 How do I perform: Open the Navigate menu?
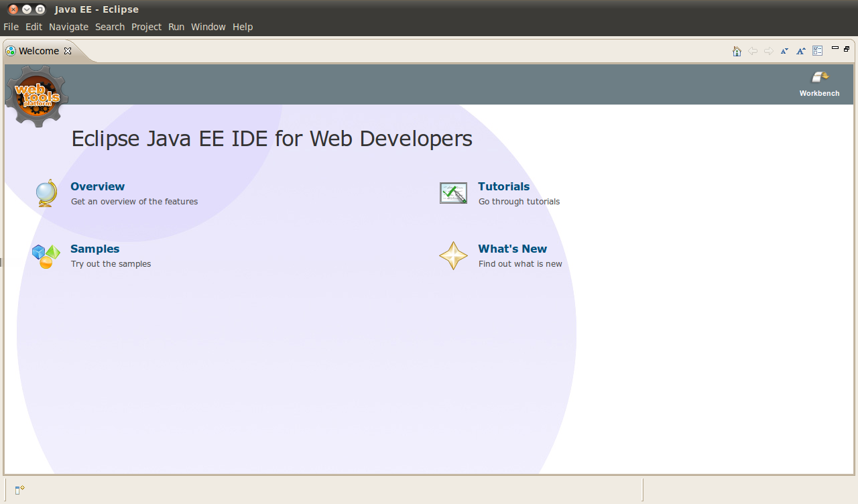point(68,27)
